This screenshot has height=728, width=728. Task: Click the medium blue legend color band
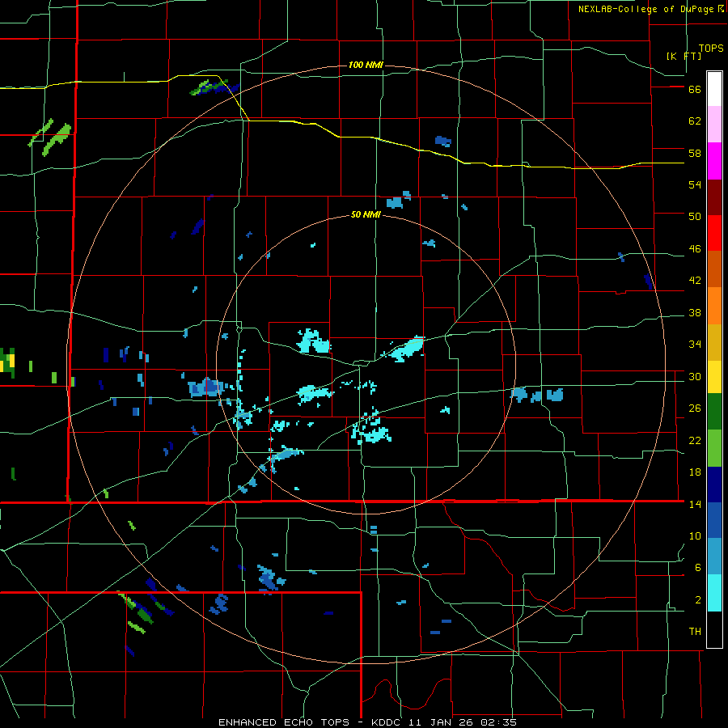(714, 520)
